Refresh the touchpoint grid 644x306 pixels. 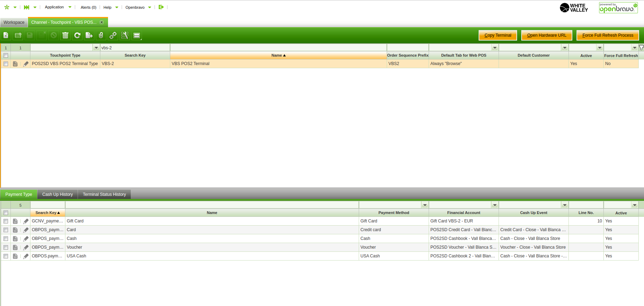77,35
